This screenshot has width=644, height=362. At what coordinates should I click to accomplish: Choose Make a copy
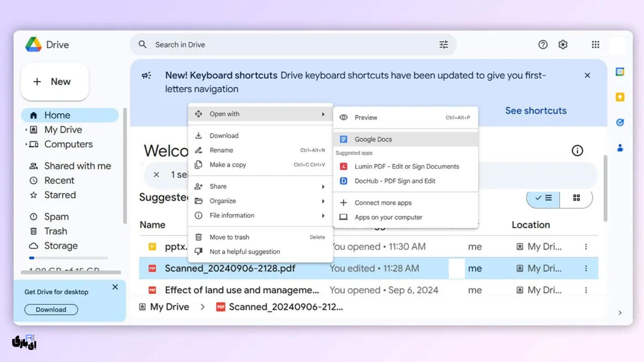click(260, 165)
